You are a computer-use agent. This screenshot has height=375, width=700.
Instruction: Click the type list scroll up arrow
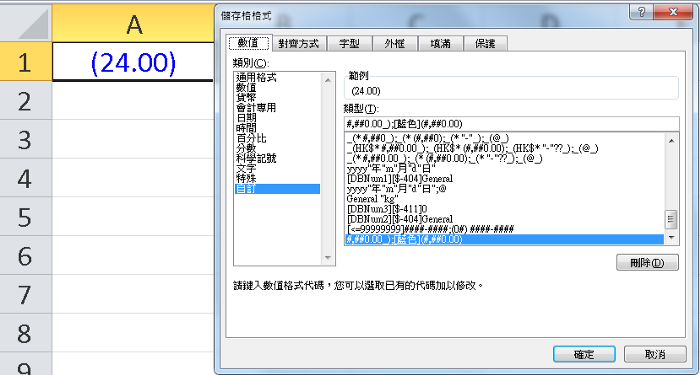[x=671, y=141]
